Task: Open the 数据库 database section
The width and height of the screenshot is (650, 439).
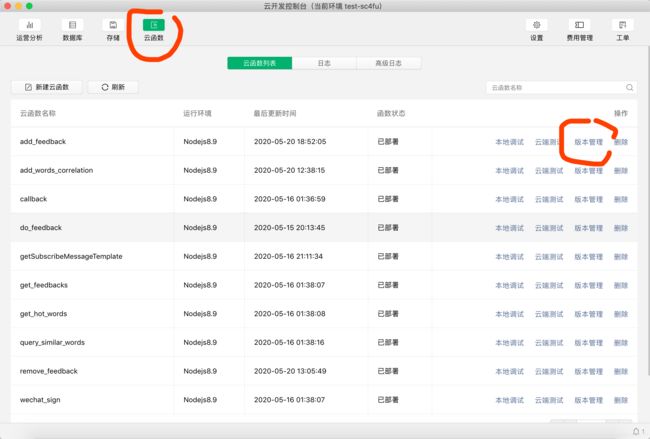Action: (x=72, y=30)
